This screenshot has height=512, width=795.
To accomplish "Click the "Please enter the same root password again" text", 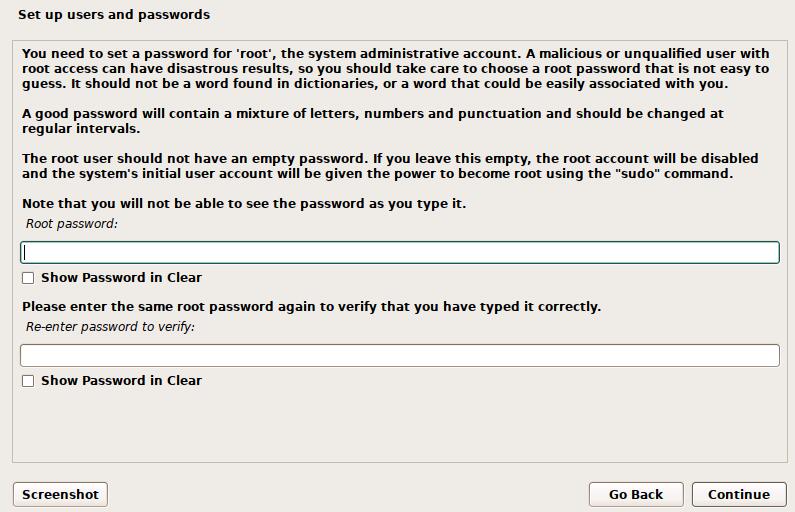I will (x=311, y=307).
